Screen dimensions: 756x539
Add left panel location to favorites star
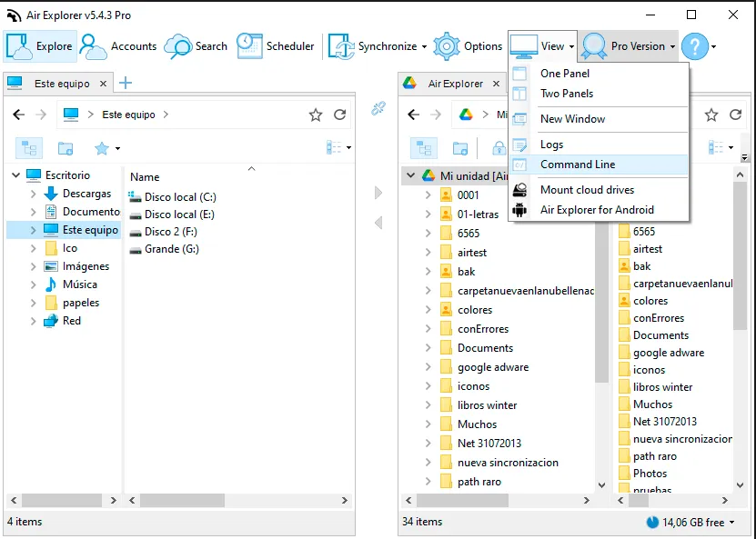(x=316, y=115)
